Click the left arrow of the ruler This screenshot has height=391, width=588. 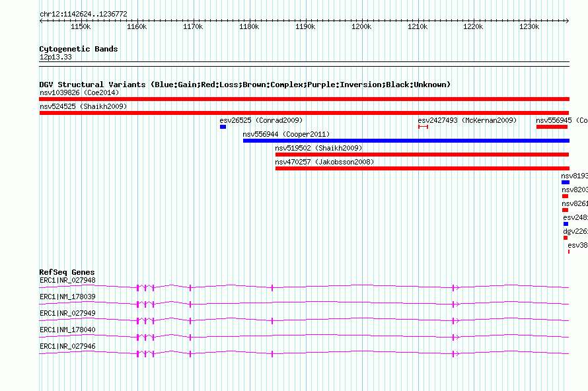(x=41, y=21)
